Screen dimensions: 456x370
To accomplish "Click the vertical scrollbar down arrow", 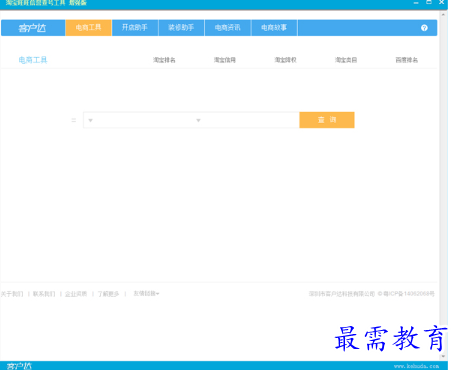I will tap(443, 356).
